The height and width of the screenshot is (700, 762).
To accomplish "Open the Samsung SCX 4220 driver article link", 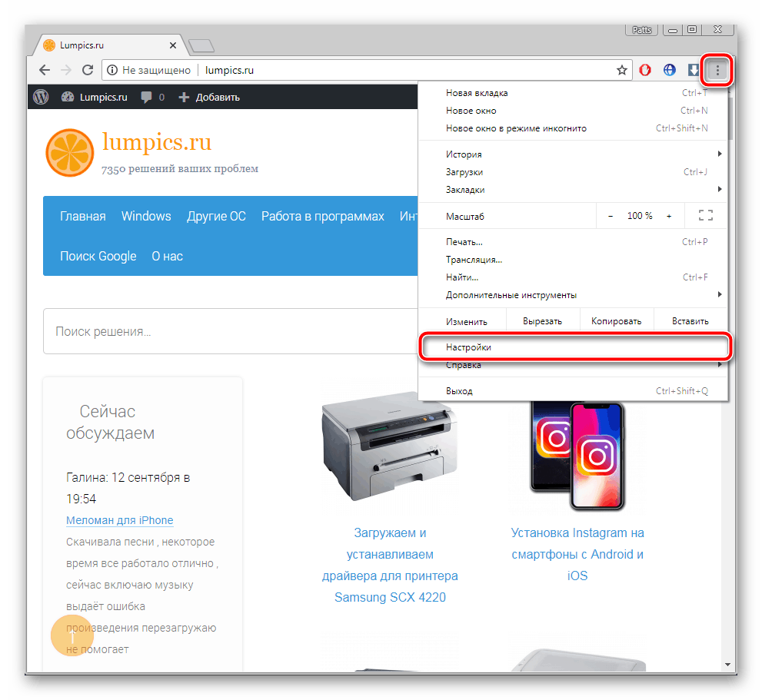I will tap(390, 565).
